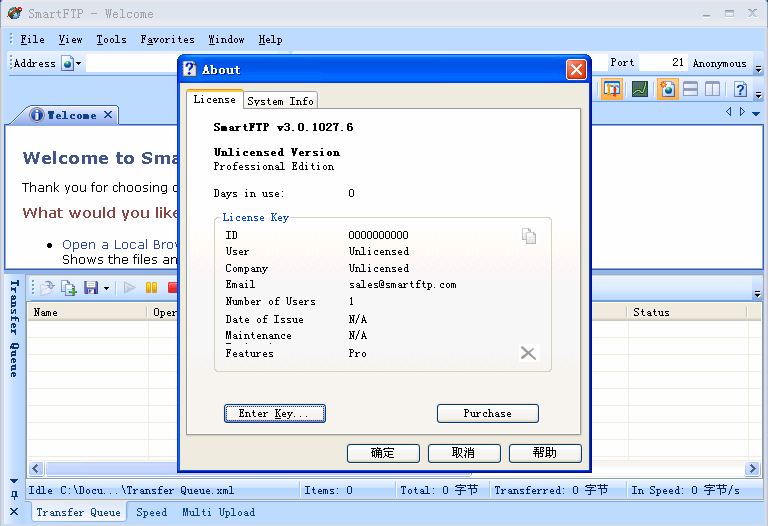
Task: Click the help question mark toolbar icon
Action: click(x=740, y=89)
